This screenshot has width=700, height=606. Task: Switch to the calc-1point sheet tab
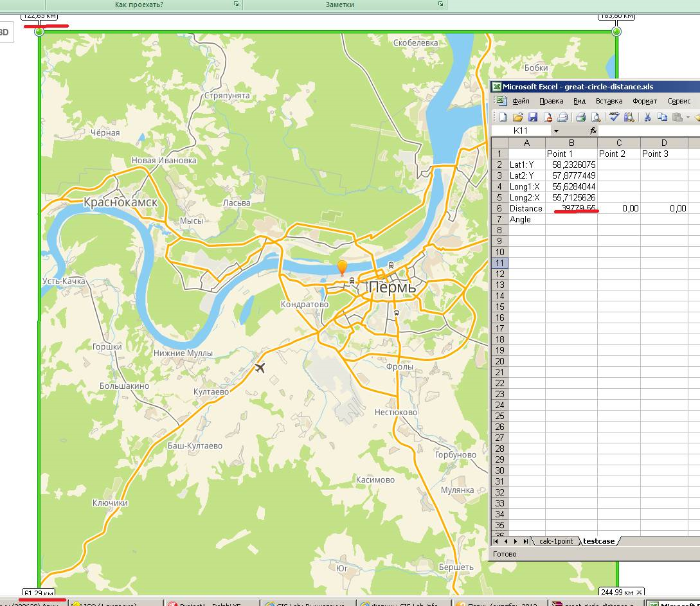(x=556, y=541)
